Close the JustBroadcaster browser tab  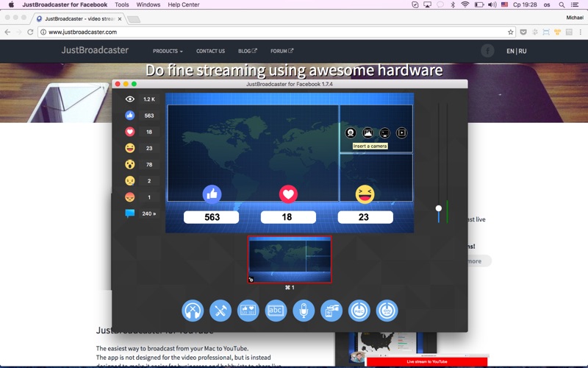(120, 19)
